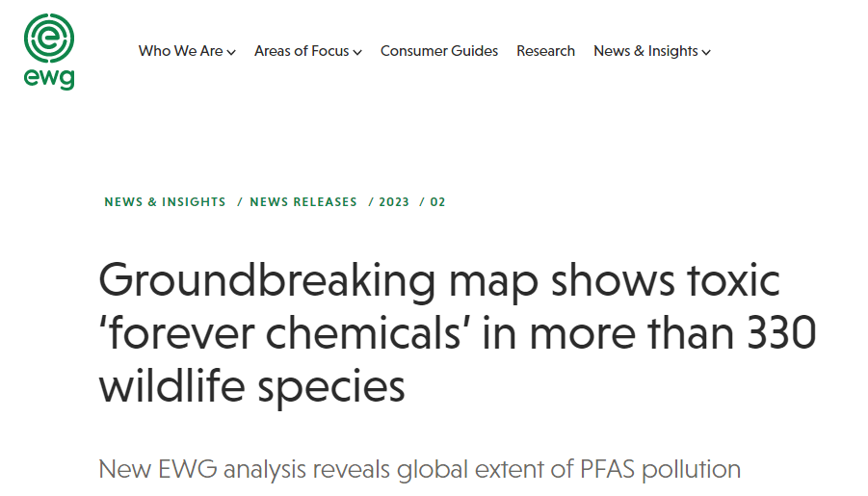Viewport: 868px width, 496px height.
Task: Go to Consumer Guides page
Action: (x=439, y=51)
